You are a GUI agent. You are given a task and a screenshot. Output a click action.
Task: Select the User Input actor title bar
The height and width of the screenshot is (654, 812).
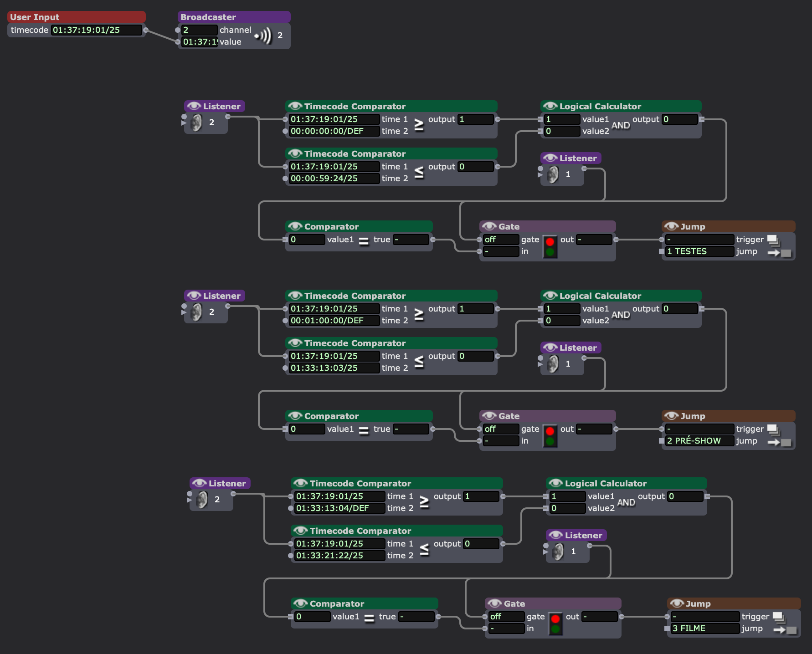[76, 17]
